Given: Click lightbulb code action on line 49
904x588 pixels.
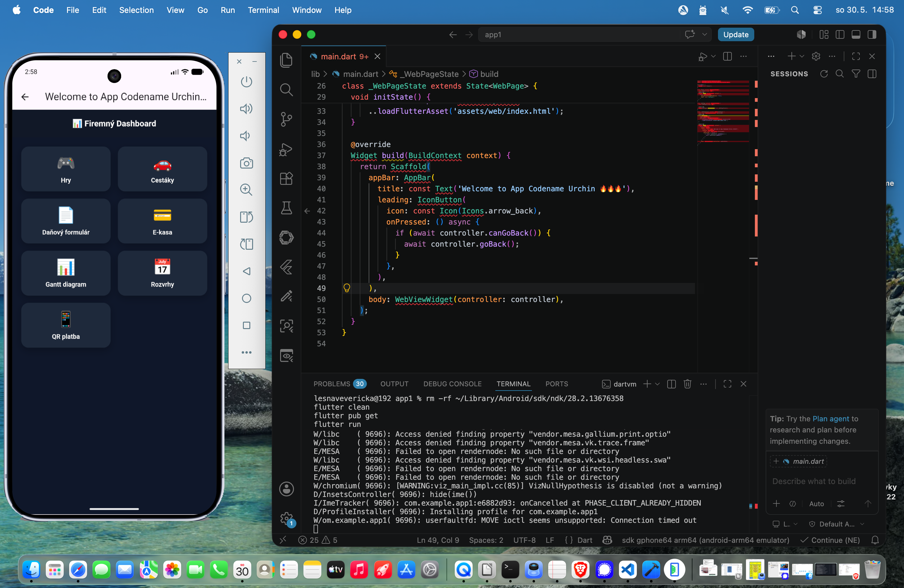Looking at the screenshot, I should click(x=347, y=288).
